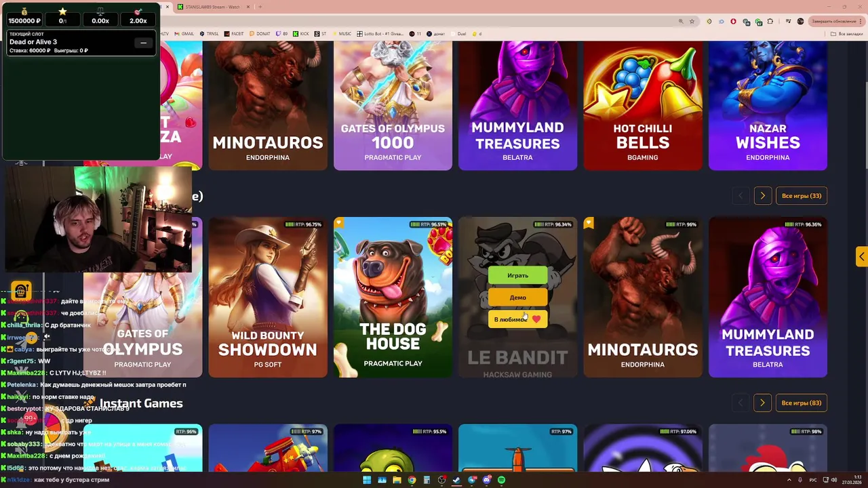This screenshot has height=488, width=868.
Task: Open Discord from the taskbar
Action: tap(486, 480)
